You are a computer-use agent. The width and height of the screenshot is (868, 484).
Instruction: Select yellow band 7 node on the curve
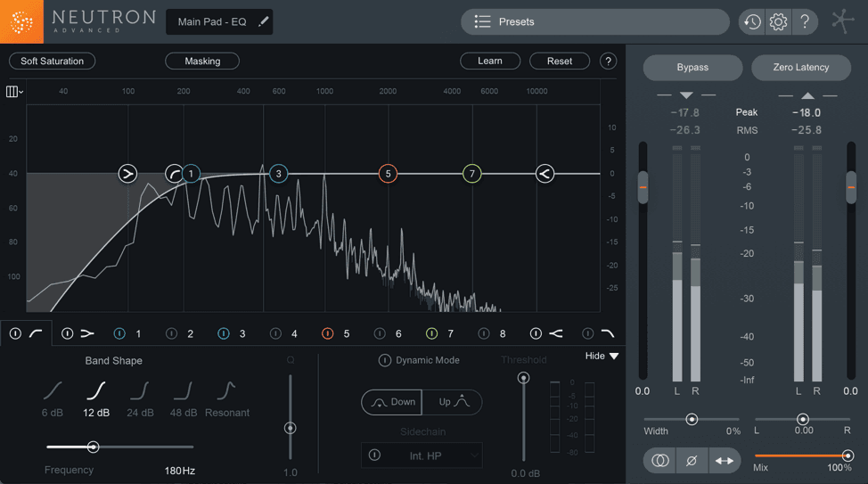coord(472,174)
